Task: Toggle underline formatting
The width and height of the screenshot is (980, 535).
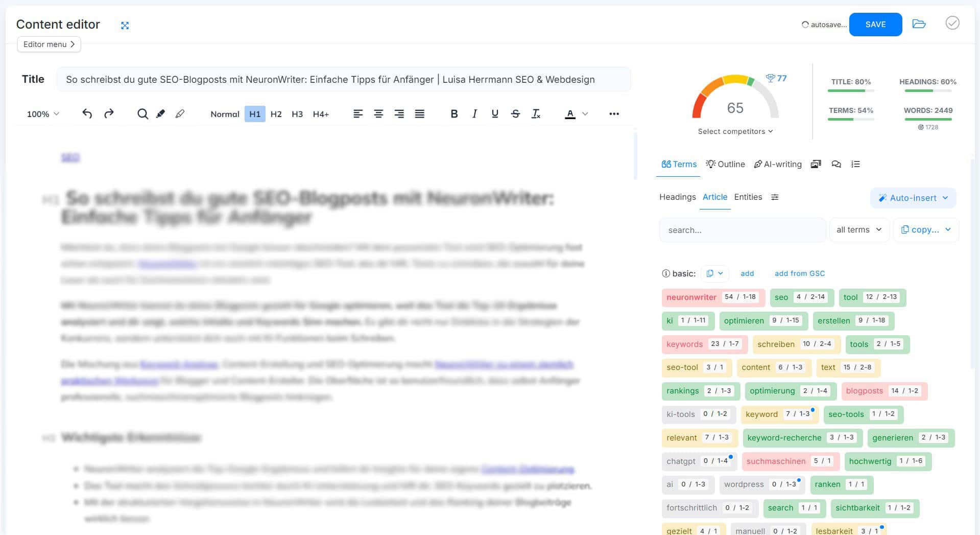Action: [495, 113]
